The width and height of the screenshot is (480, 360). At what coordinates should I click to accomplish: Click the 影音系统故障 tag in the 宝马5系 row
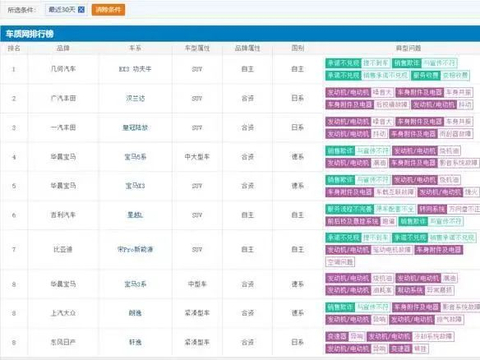458,163
